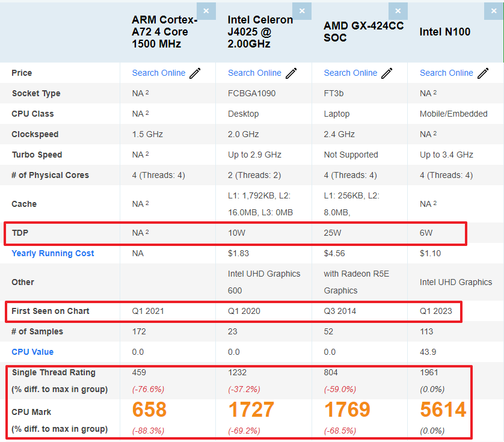Select the Intel Celeron J4025 @ 2.00GHz heading
The width and height of the screenshot is (504, 442).
(260, 32)
